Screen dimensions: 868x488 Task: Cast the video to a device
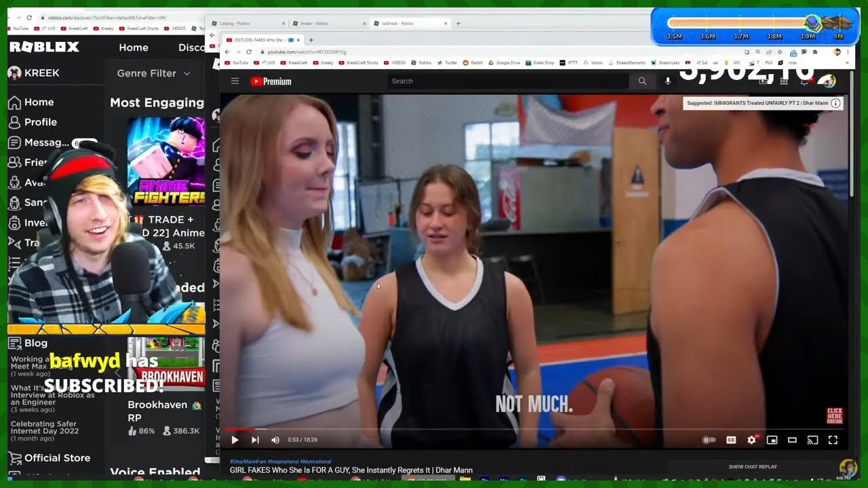(812, 440)
